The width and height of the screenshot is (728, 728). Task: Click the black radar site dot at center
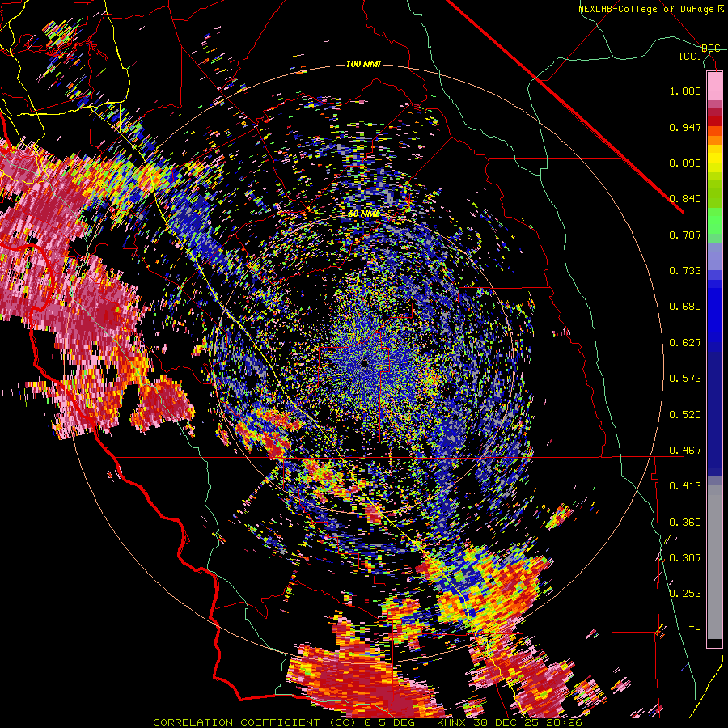pyautogui.click(x=365, y=363)
